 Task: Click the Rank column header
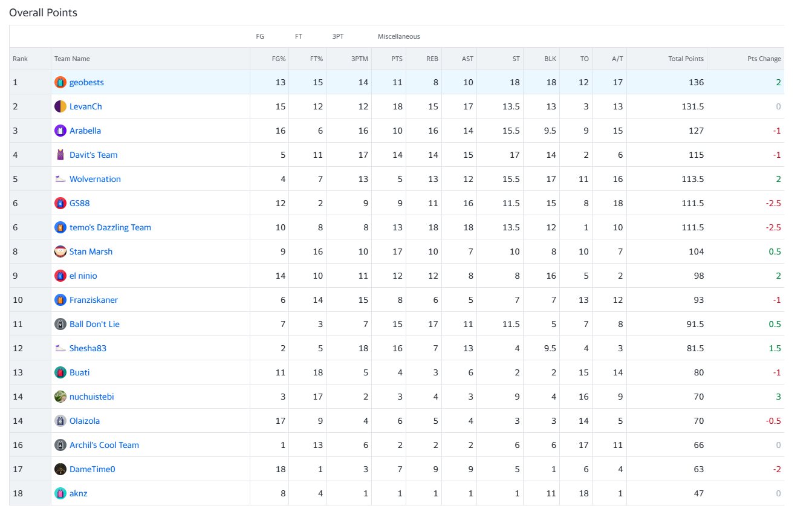click(20, 59)
